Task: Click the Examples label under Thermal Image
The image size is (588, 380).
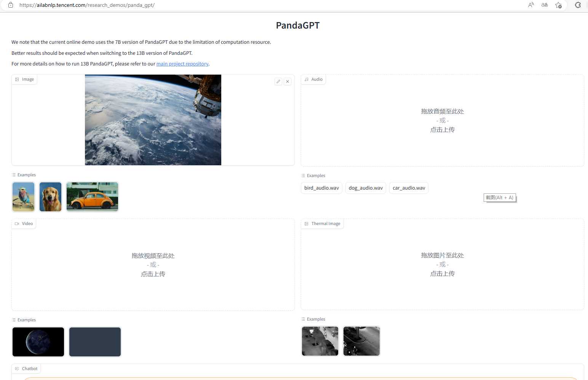Action: [x=313, y=319]
